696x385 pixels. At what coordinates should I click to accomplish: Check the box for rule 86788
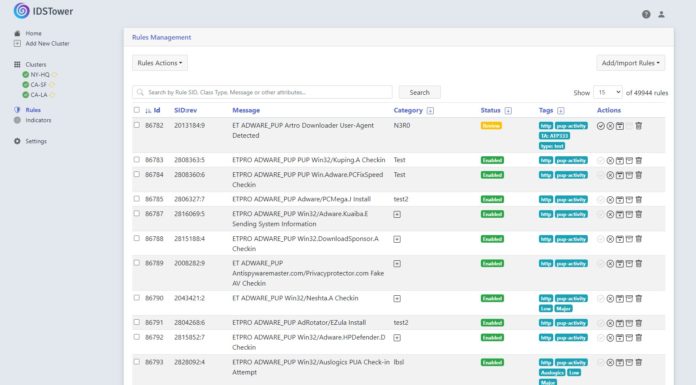pyautogui.click(x=137, y=238)
